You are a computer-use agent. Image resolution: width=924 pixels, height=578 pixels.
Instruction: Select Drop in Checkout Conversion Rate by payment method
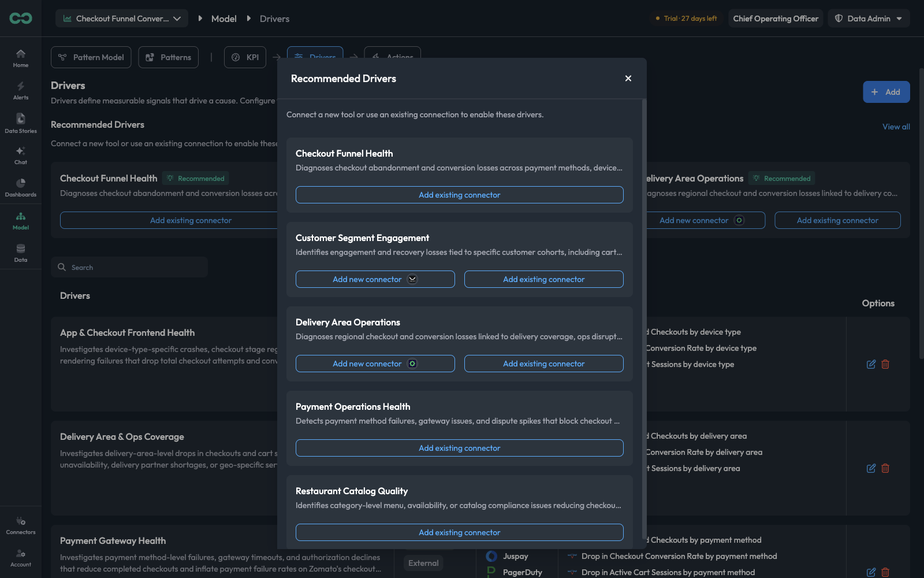(679, 556)
